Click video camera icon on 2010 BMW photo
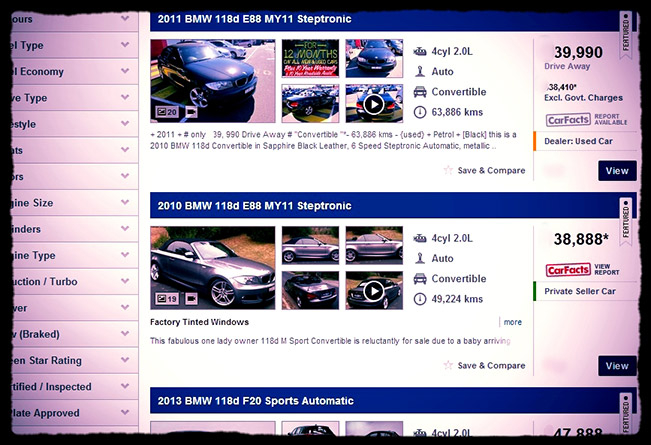This screenshot has width=651, height=445. click(191, 298)
